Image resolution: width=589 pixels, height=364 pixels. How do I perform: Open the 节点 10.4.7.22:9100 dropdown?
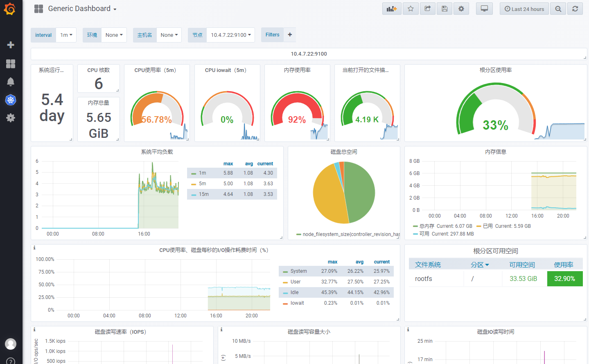click(x=231, y=35)
